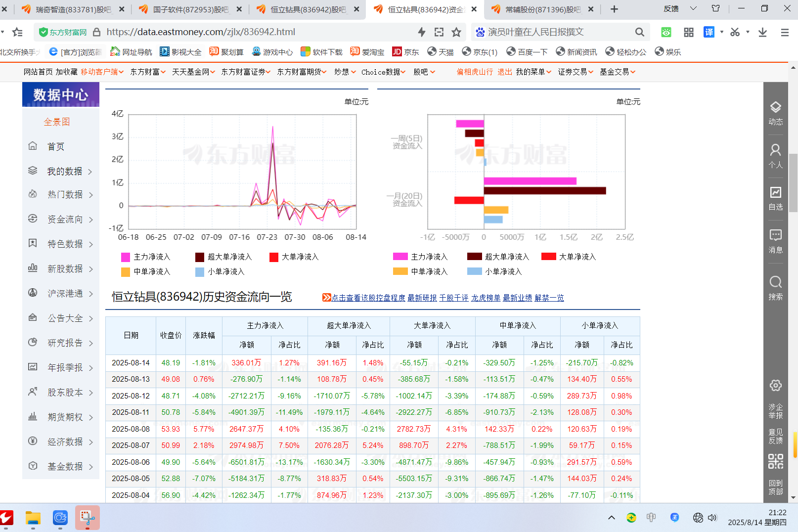Click the page vertical scrollbar thumb
798x532 pixels.
[x=793, y=183]
